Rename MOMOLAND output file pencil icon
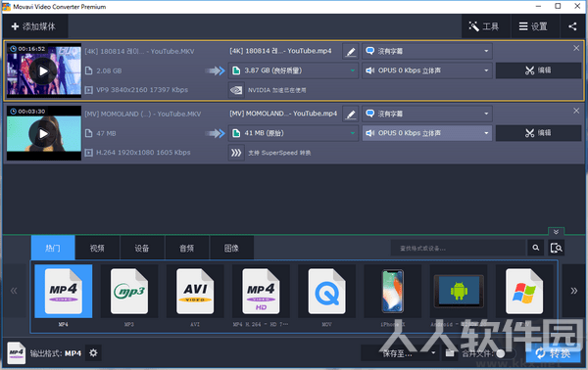 tap(351, 114)
